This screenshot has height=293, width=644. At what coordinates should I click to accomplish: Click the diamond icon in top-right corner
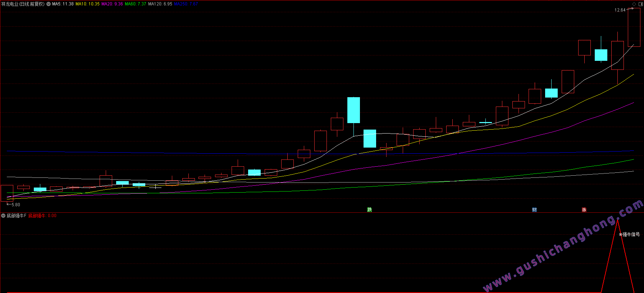pos(634,4)
